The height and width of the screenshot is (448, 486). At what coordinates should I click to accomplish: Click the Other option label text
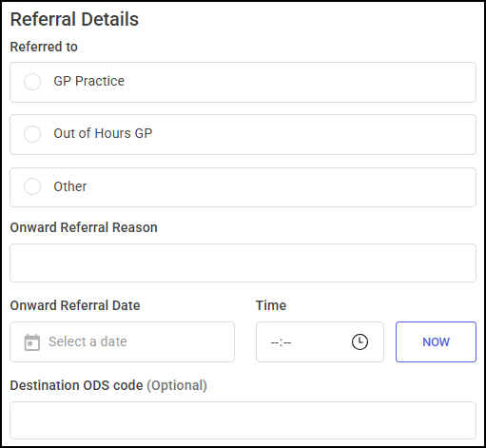(x=70, y=186)
